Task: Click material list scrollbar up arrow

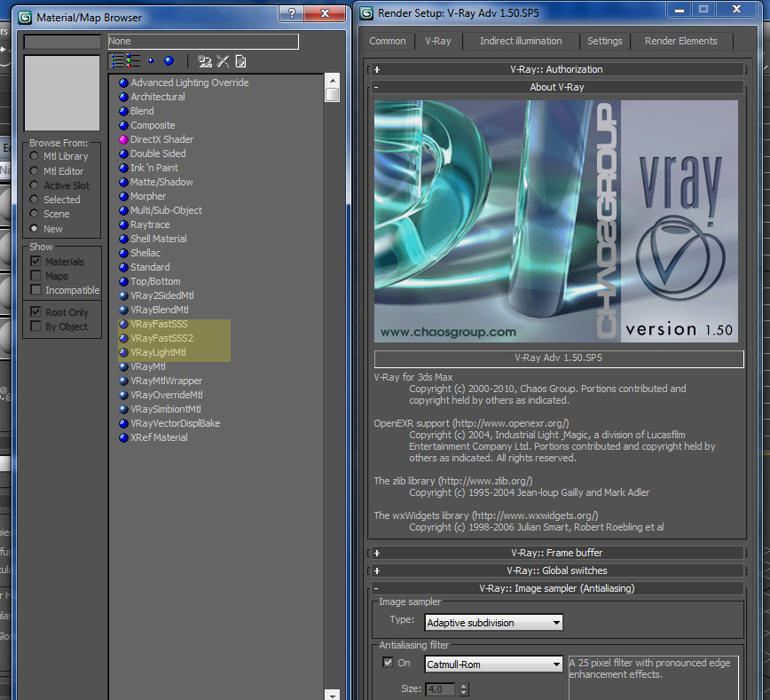Action: (333, 81)
